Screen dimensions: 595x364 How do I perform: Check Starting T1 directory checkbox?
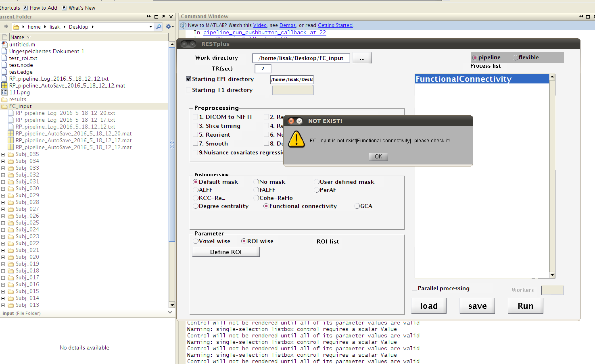point(188,89)
